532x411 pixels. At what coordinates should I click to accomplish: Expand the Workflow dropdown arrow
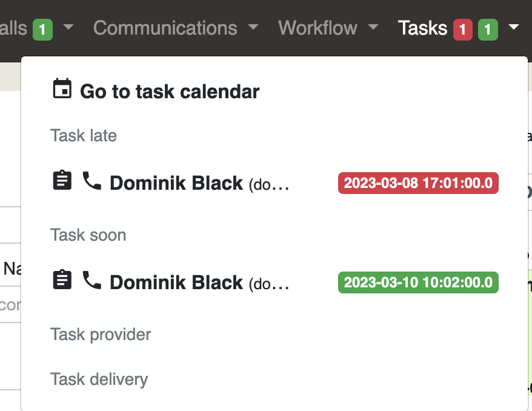coord(373,27)
